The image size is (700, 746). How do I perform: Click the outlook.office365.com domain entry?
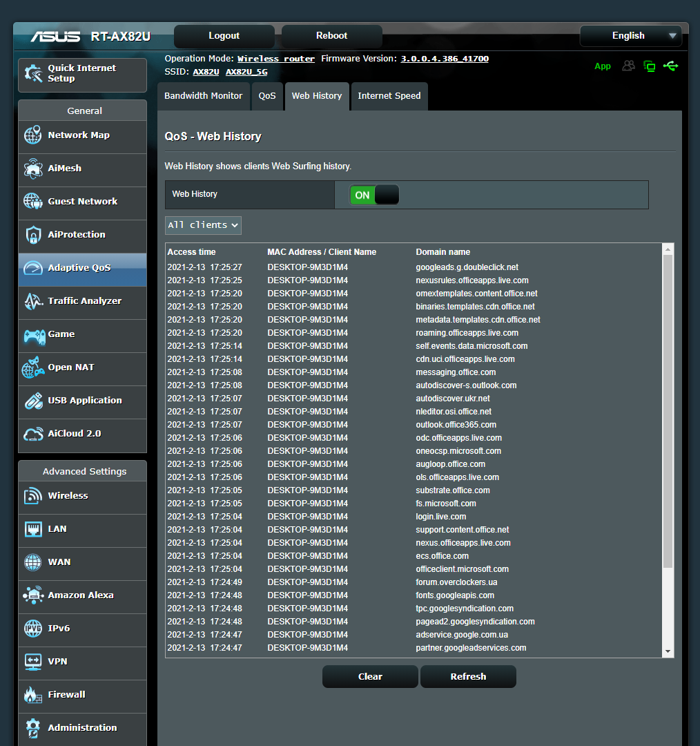point(456,425)
